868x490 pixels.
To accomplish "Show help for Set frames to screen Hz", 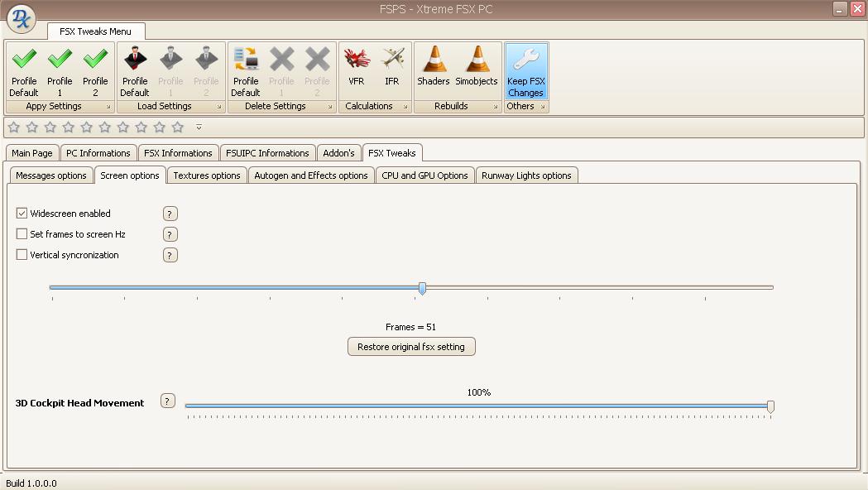I will point(170,234).
